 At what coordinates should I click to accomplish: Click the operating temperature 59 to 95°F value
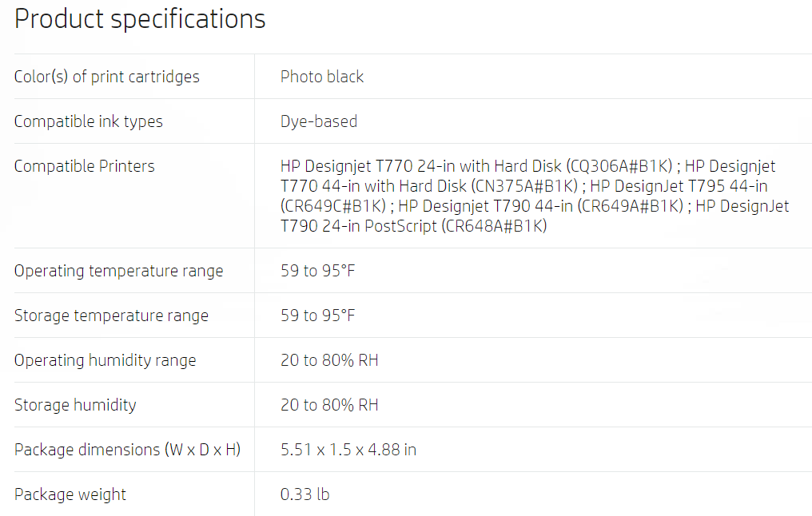coord(317,271)
